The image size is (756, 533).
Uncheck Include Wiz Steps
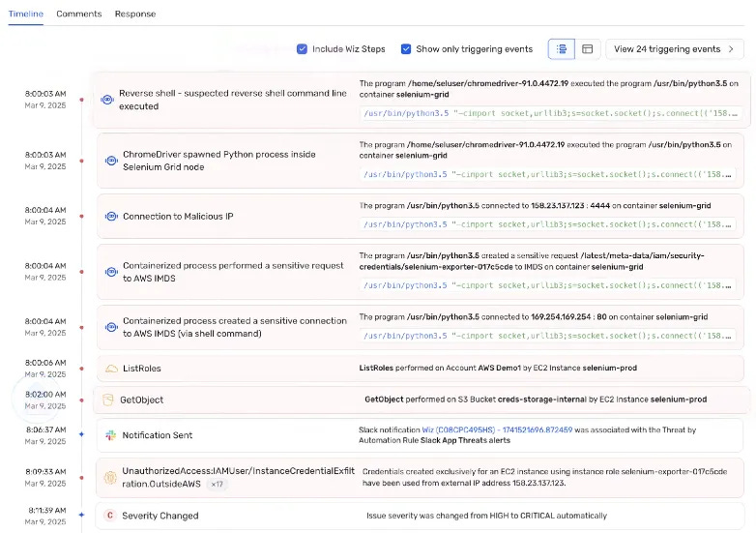302,49
